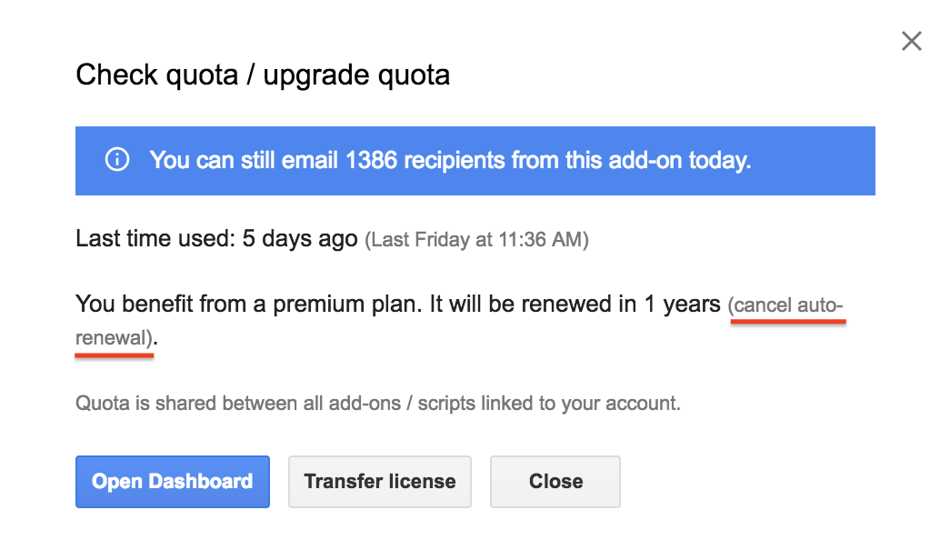Image resolution: width=950 pixels, height=560 pixels.
Task: Dismiss the dialog with the X icon
Action: tap(911, 41)
